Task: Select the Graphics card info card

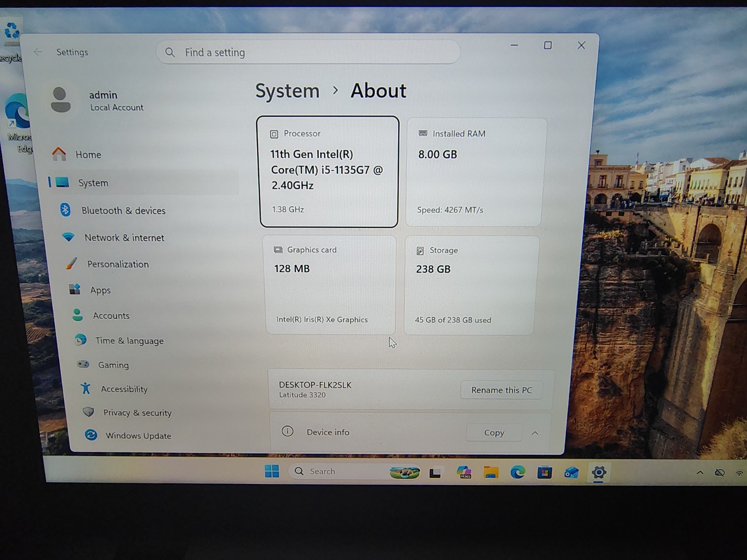Action: 330,285
